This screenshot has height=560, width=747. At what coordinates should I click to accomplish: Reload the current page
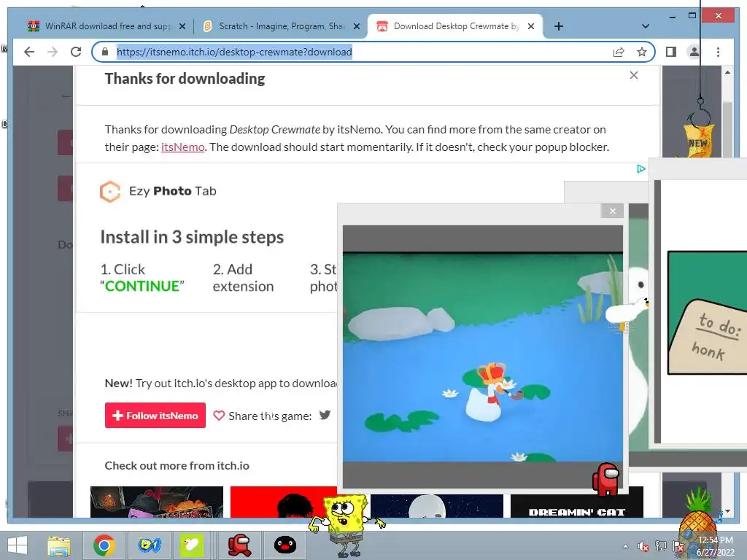point(76,52)
